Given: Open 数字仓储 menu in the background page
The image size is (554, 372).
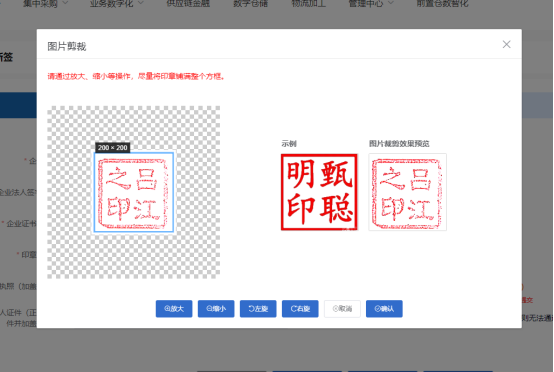Looking at the screenshot, I should 251,4.
